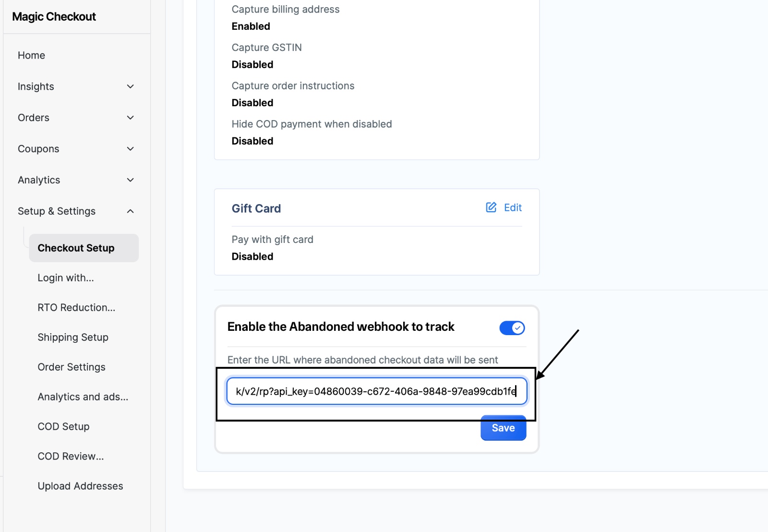Screen dimensions: 768x532
Task: Open Order Settings page
Action: pos(72,367)
